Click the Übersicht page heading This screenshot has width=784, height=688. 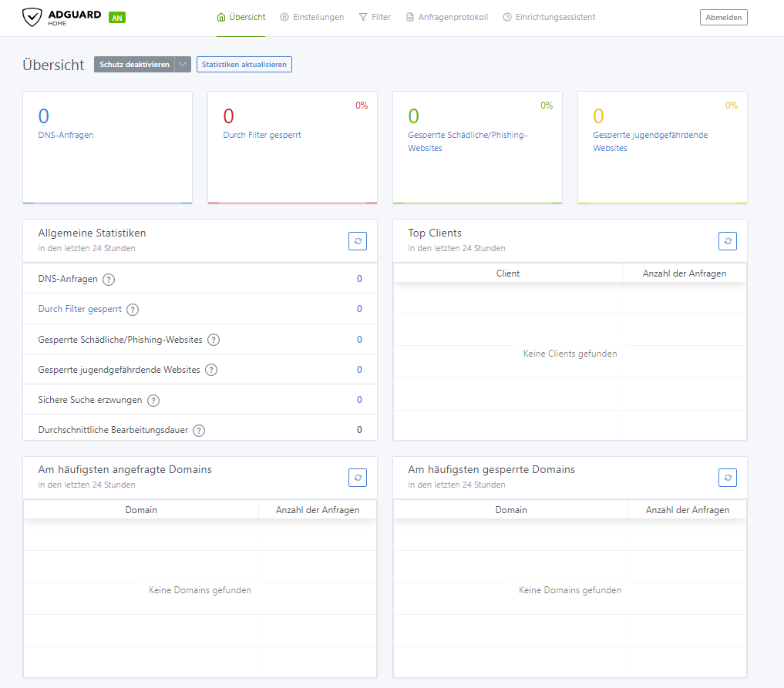[53, 65]
